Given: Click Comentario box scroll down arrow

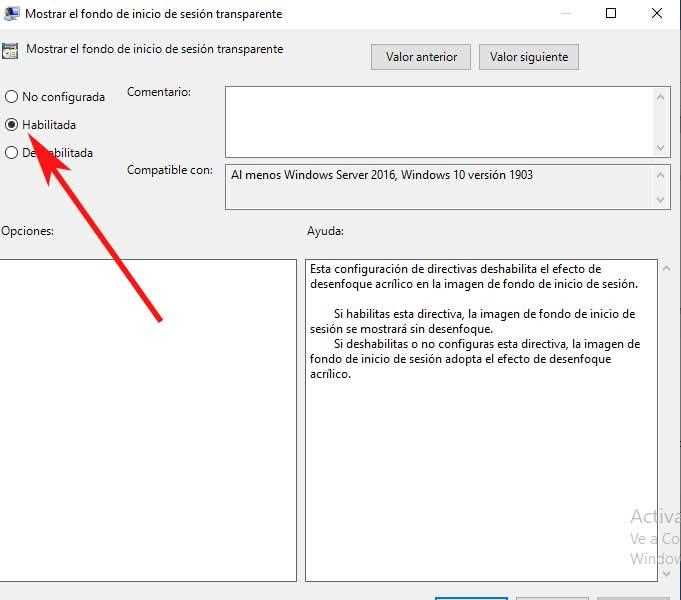Looking at the screenshot, I should (x=661, y=148).
